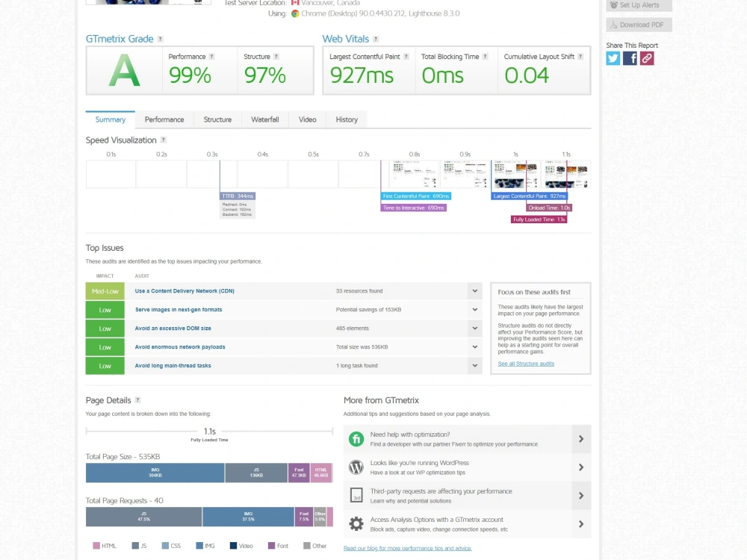
Task: Open the Waterfall tab
Action: 265,119
